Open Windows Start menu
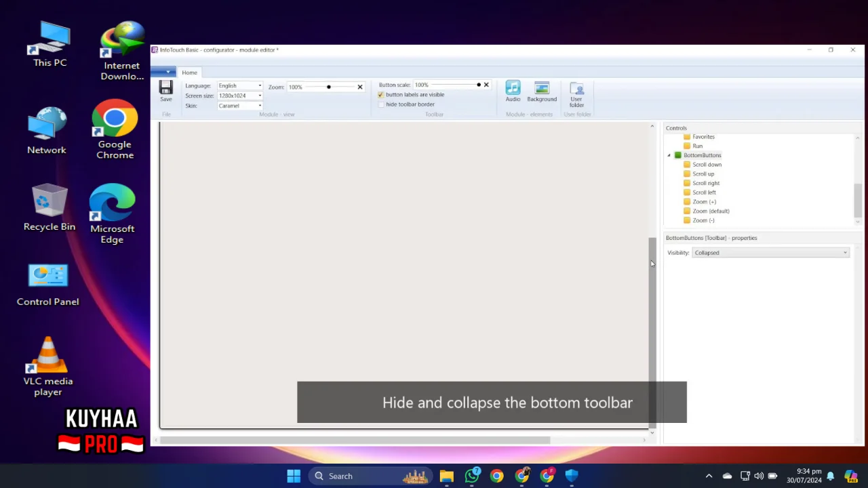This screenshot has width=868, height=488. [294, 476]
